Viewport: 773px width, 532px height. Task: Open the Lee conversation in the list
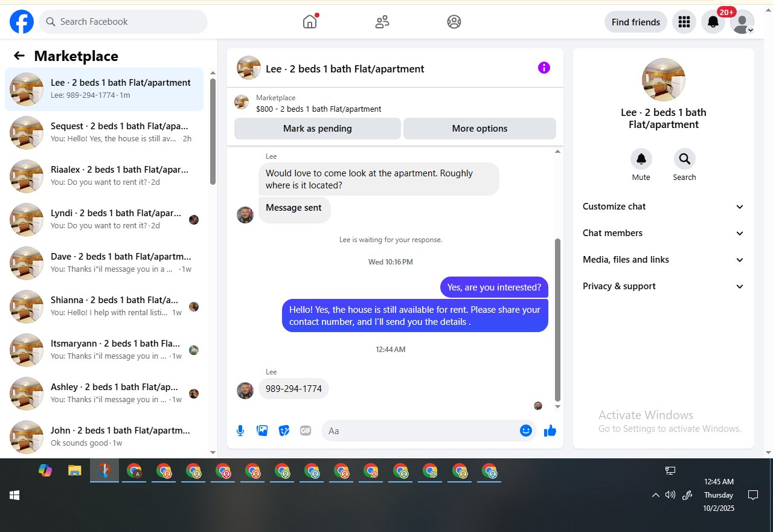click(104, 89)
